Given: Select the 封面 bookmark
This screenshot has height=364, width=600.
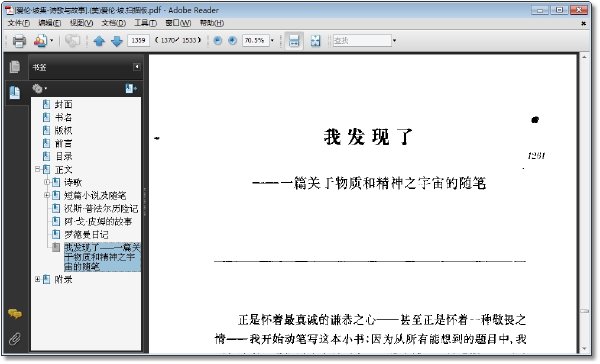Looking at the screenshot, I should pos(64,104).
